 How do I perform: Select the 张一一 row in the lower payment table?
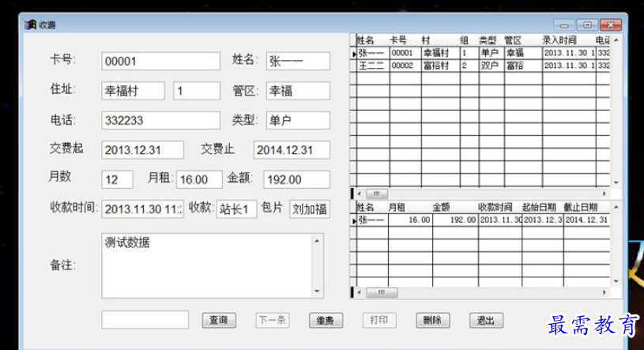point(480,220)
